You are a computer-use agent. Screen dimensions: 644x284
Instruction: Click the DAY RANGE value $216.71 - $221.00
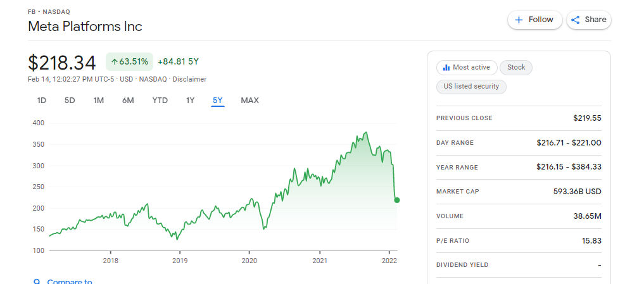(569, 143)
